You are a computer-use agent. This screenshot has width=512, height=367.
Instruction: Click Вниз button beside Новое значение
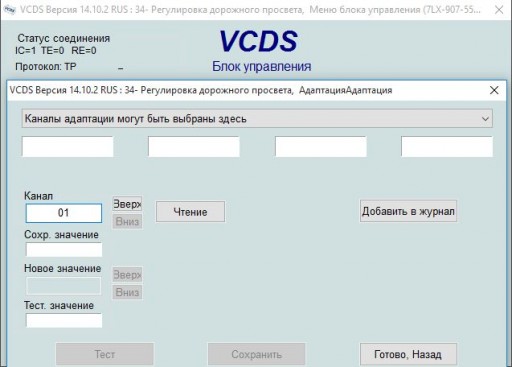[x=127, y=292]
